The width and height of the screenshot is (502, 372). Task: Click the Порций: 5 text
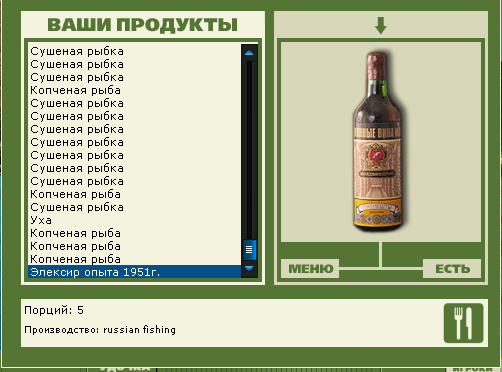click(54, 310)
